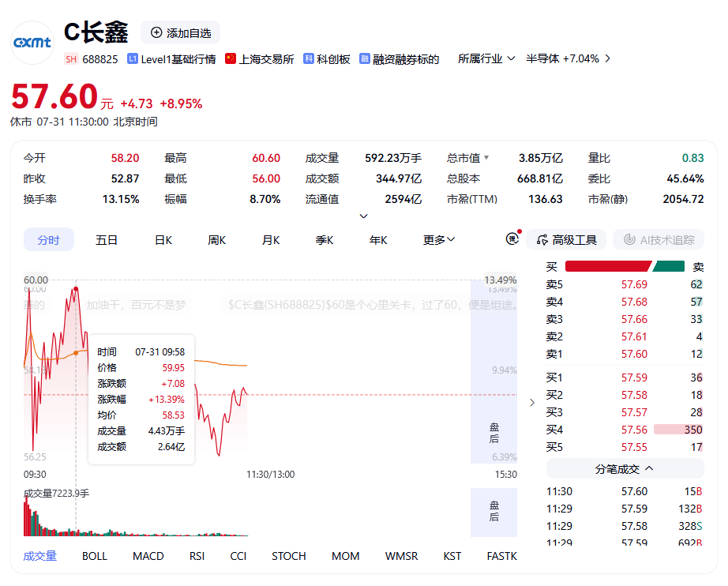
Task: Click the Level1 basic quotes L1 badge
Action: (x=133, y=58)
